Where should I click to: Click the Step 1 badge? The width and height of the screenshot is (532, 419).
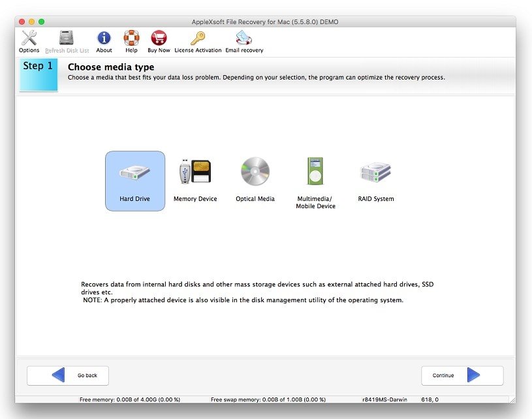tap(39, 74)
